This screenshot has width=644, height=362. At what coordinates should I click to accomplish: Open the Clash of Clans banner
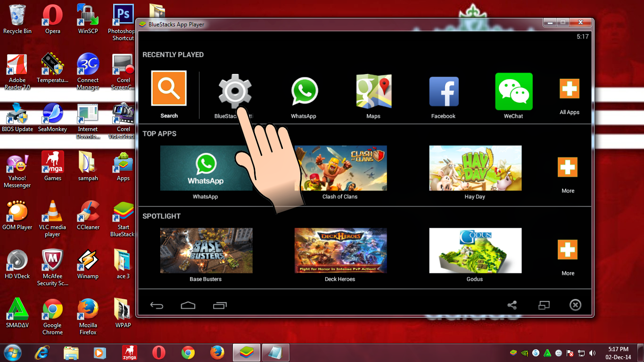coord(340,168)
